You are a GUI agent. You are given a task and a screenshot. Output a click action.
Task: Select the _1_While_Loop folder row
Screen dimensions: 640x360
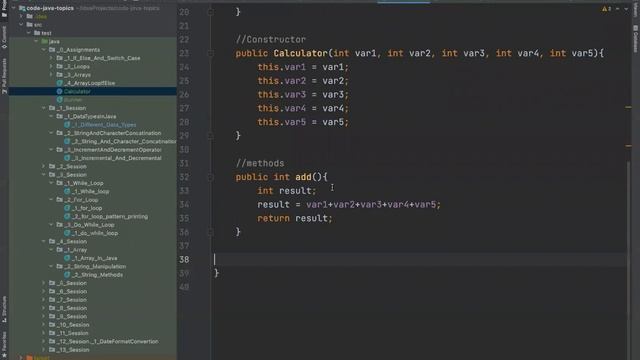click(93, 183)
